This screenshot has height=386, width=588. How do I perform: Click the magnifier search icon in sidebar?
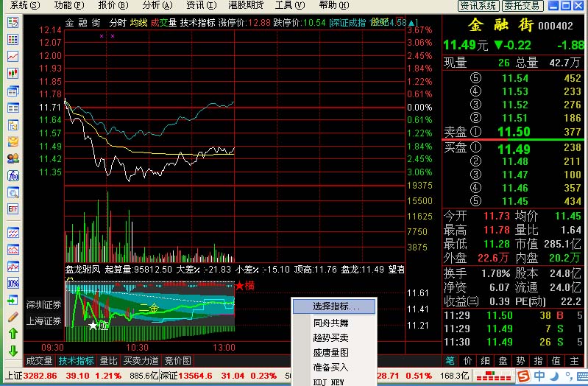(13, 193)
